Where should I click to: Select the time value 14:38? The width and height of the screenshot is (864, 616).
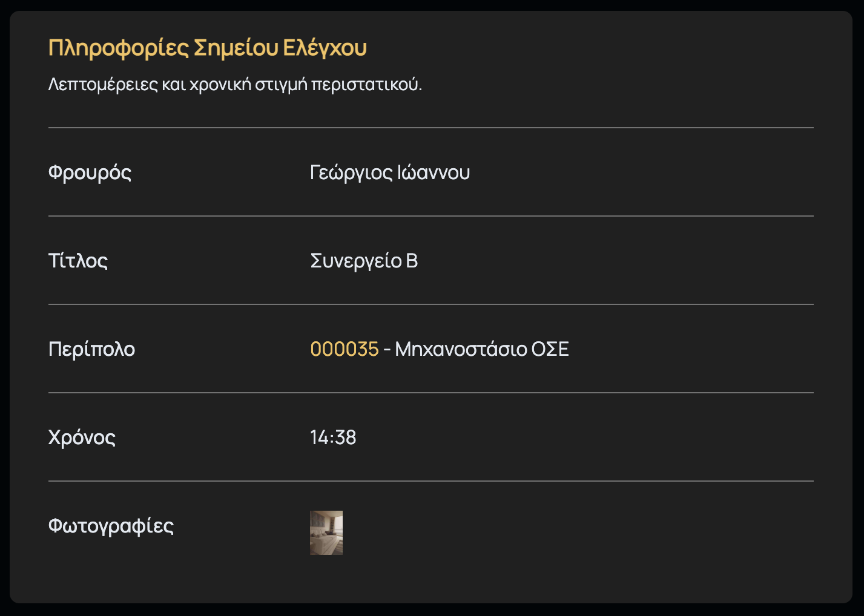pos(333,437)
